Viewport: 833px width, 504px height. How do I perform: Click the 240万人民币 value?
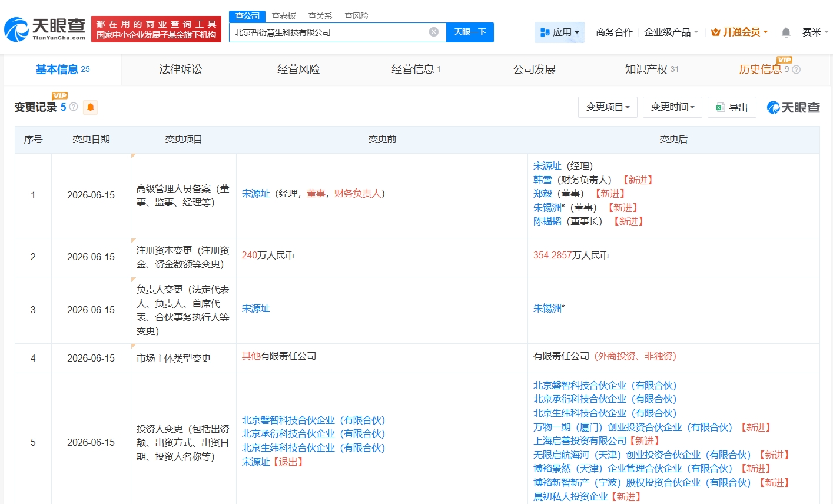click(268, 256)
